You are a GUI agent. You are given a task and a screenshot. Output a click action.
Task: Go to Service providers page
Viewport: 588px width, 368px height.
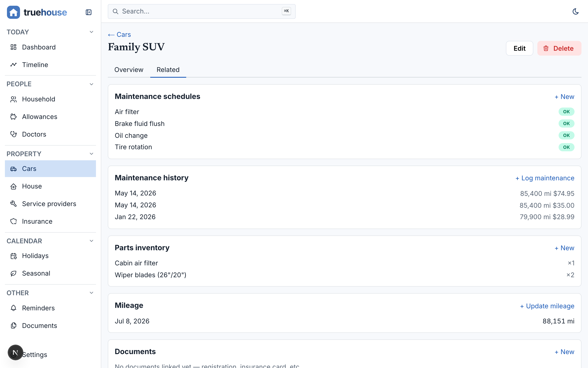(50, 204)
